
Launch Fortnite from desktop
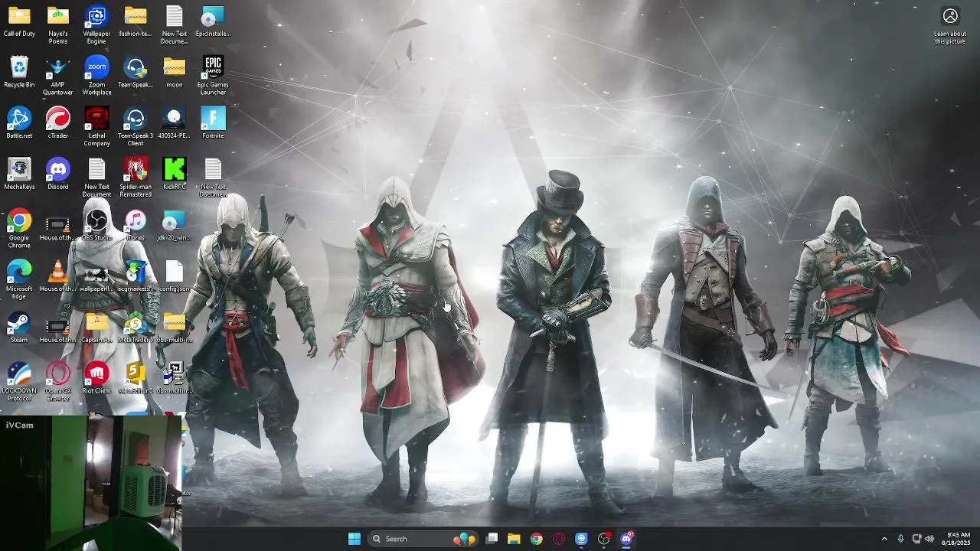pyautogui.click(x=213, y=123)
